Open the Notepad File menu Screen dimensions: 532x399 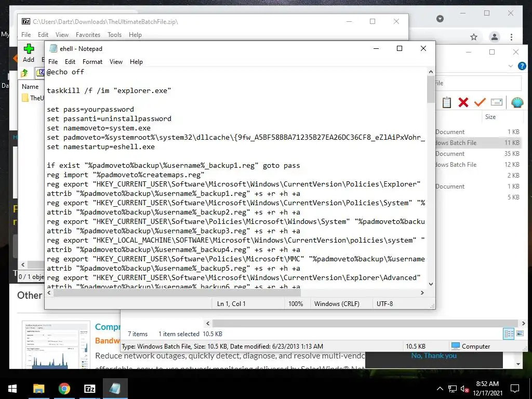click(x=53, y=62)
